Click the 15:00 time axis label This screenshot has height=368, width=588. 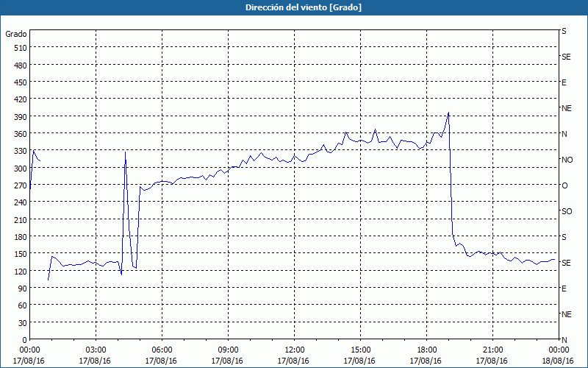pyautogui.click(x=360, y=350)
